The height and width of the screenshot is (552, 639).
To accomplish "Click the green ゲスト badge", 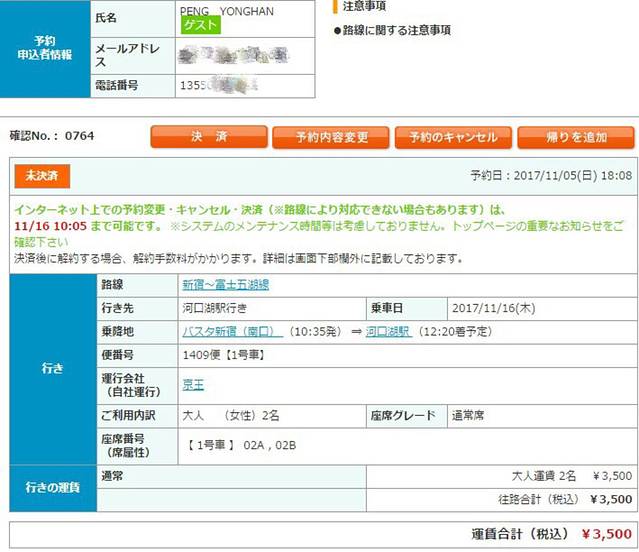I will tap(202, 25).
